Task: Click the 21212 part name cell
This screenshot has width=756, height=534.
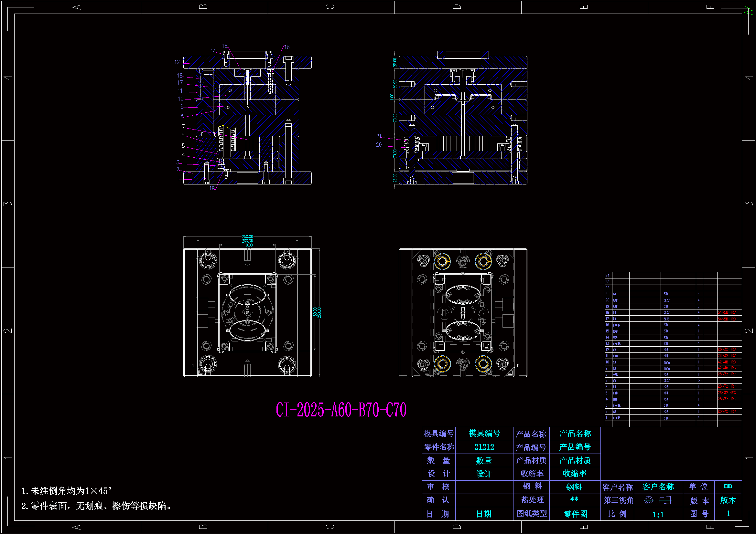Action: [484, 447]
